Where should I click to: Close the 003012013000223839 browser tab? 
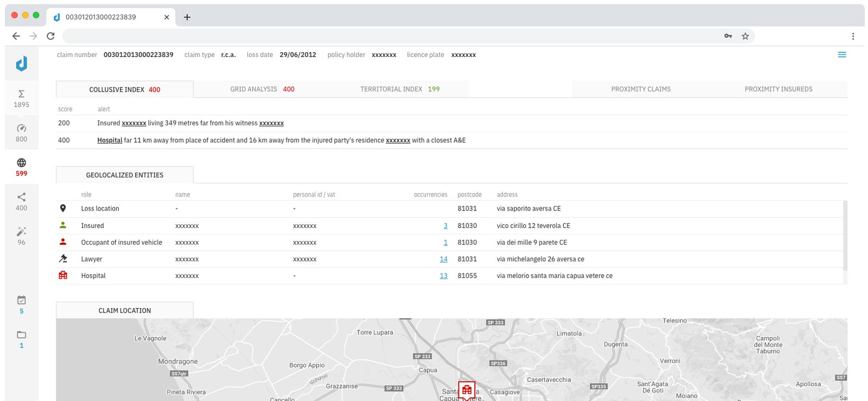click(x=167, y=17)
